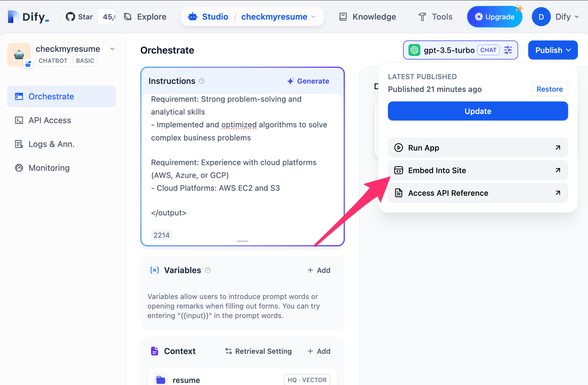Expand the sidebar app name chevron
This screenshot has width=588, height=385.
coord(112,49)
